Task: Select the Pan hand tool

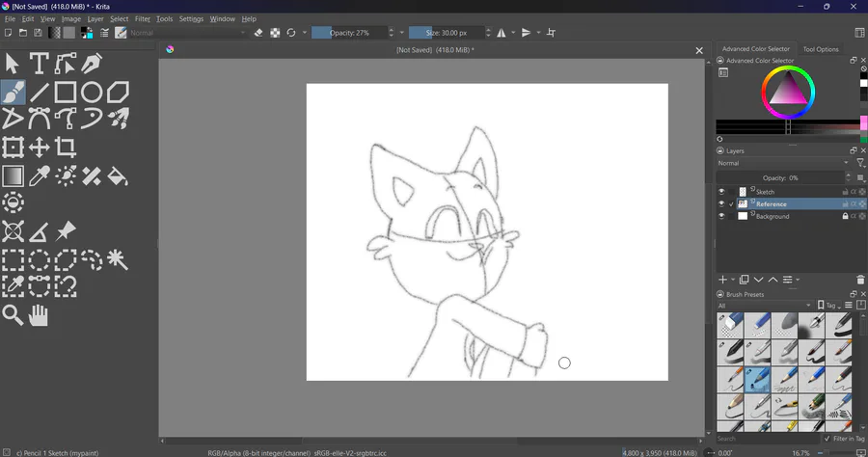Action: pos(39,315)
